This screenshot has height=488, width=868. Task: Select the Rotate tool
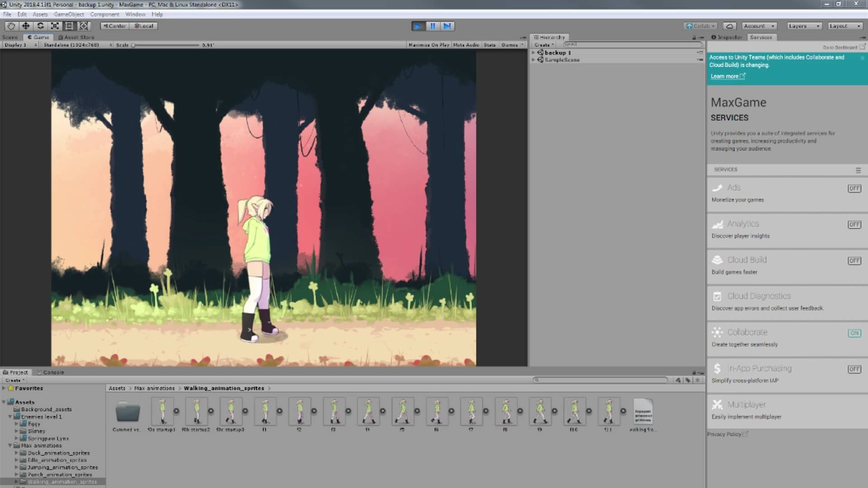click(40, 26)
